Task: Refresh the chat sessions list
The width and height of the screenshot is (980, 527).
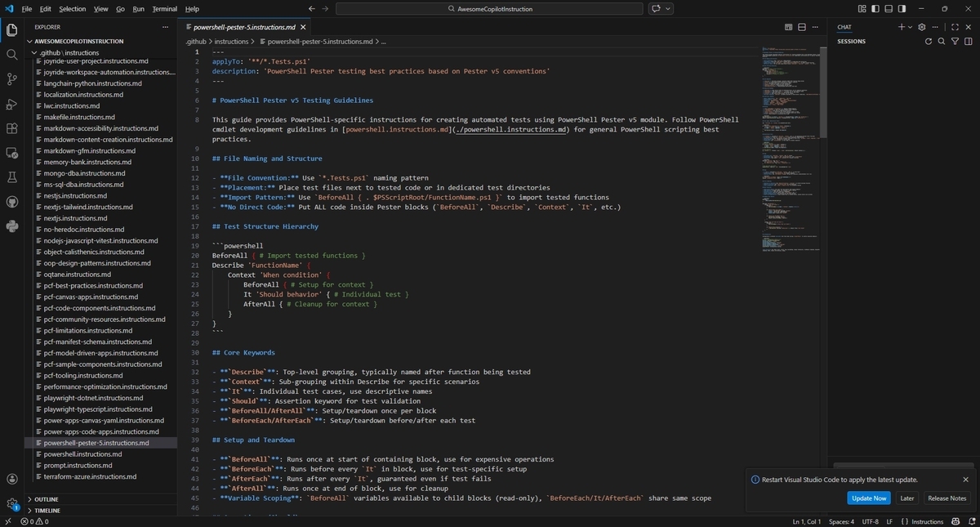Action: click(929, 41)
